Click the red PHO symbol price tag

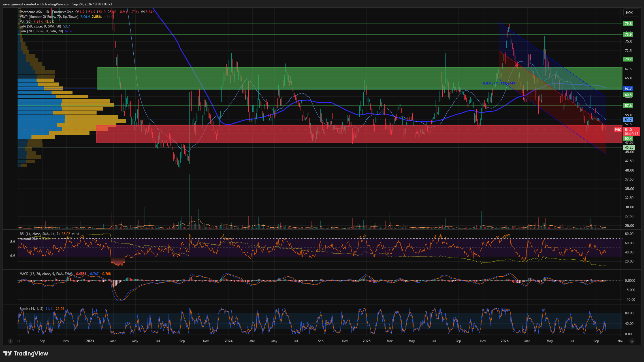tap(618, 130)
